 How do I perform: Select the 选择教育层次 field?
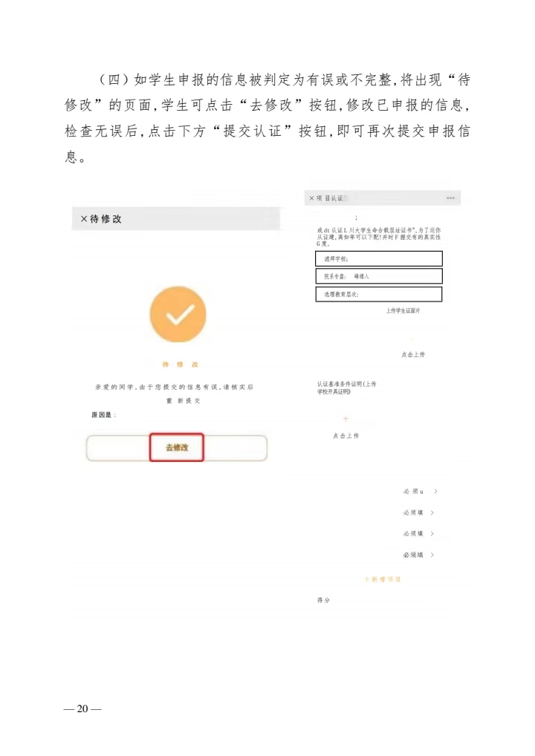click(379, 294)
